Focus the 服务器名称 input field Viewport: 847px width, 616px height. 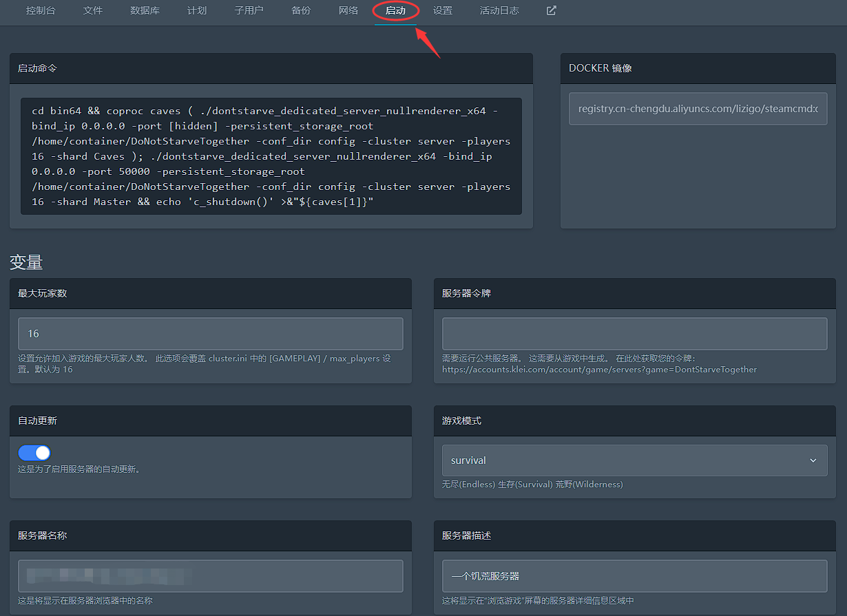[x=211, y=576]
